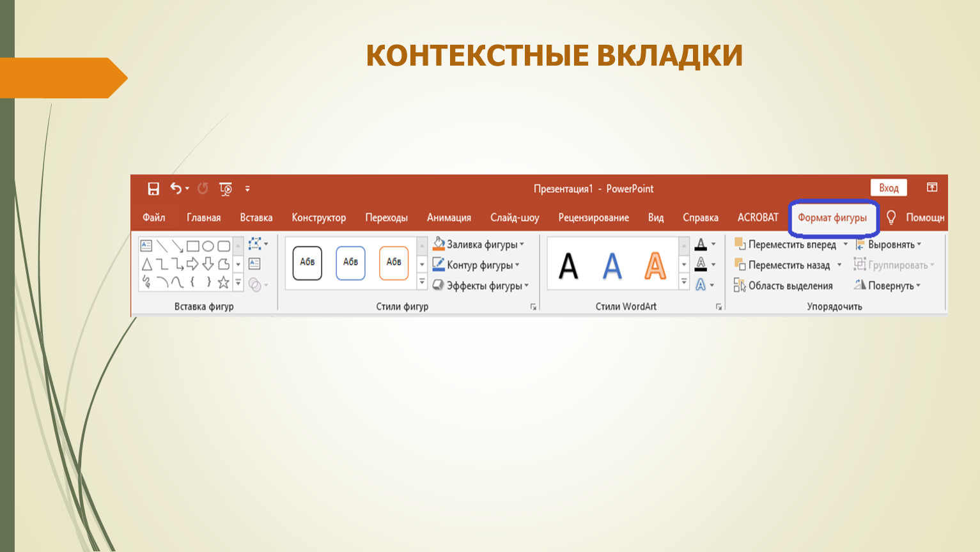Click the lightbulb help icon
This screenshot has height=552, width=980.
pos(891,217)
